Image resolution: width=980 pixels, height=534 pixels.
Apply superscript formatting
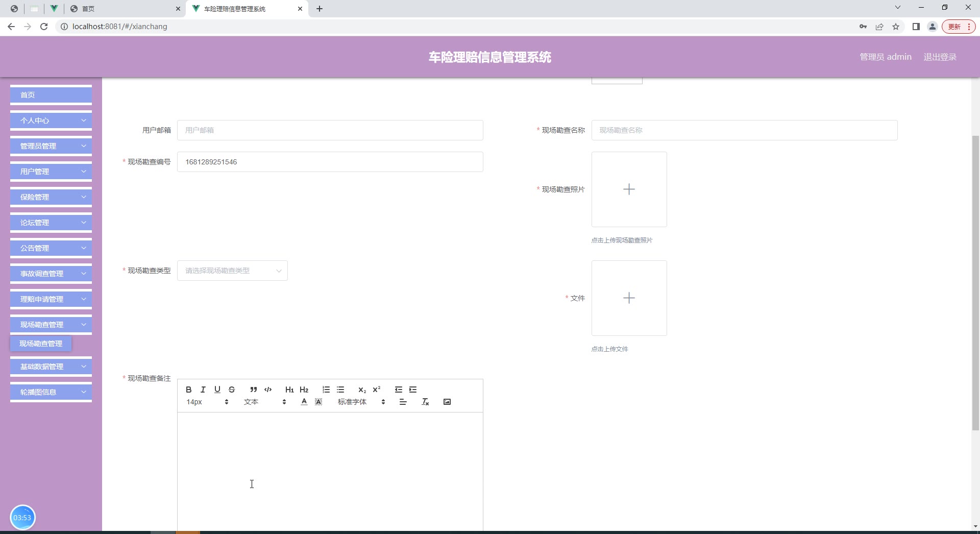tap(377, 390)
